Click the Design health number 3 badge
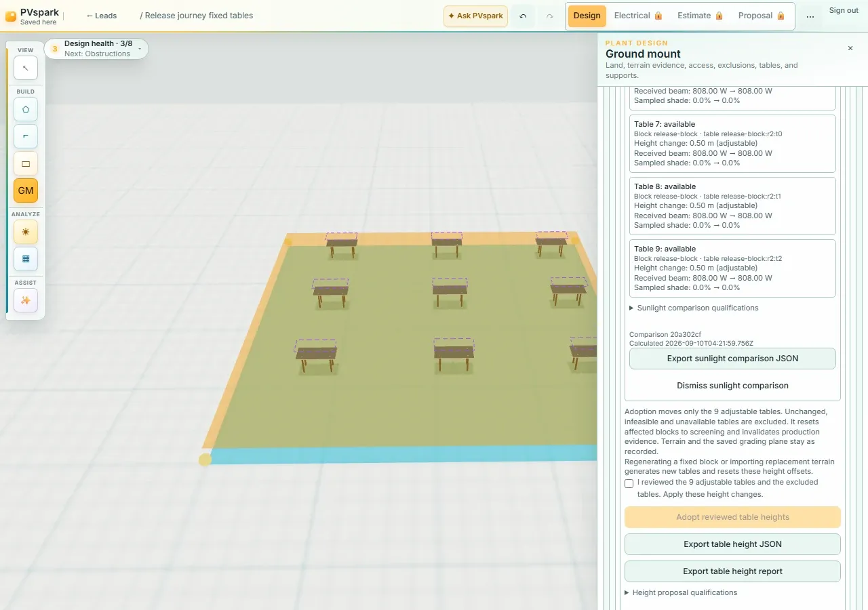The image size is (868, 610). click(x=55, y=49)
